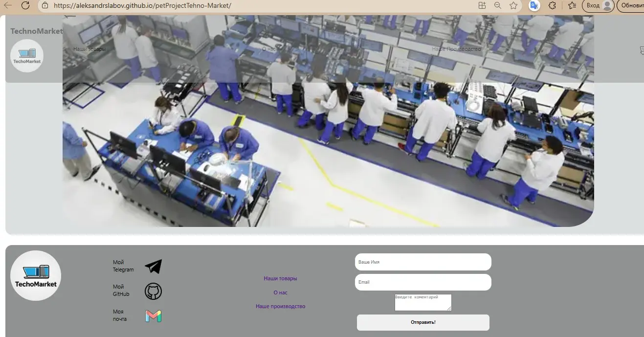The width and height of the screenshot is (644, 337).
Task: Zoom out using the magnifier icon
Action: (x=497, y=5)
